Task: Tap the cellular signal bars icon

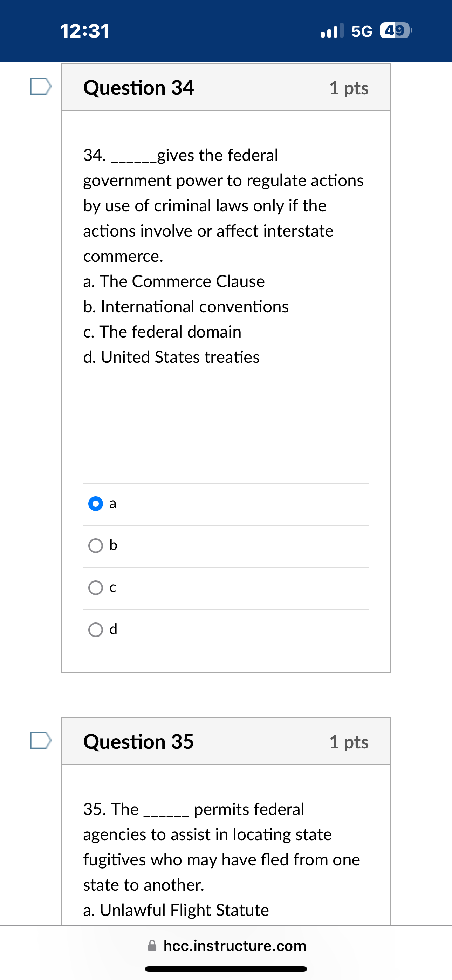Action: (332, 30)
